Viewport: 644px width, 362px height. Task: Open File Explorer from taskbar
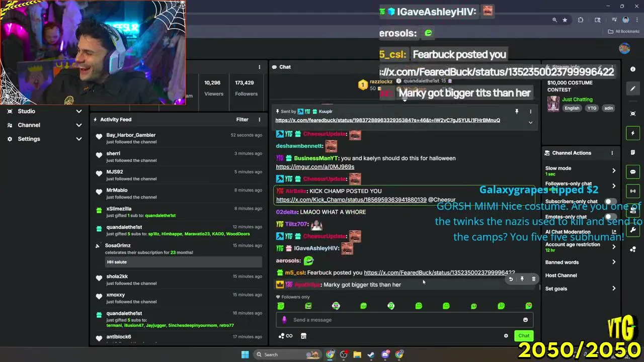coord(357,354)
